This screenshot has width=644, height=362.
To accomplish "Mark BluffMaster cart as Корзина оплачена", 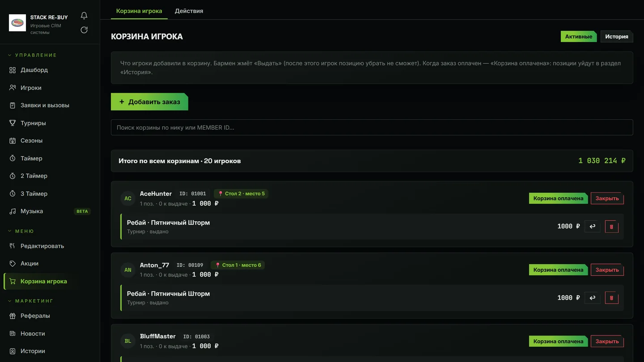I will tap(559, 341).
